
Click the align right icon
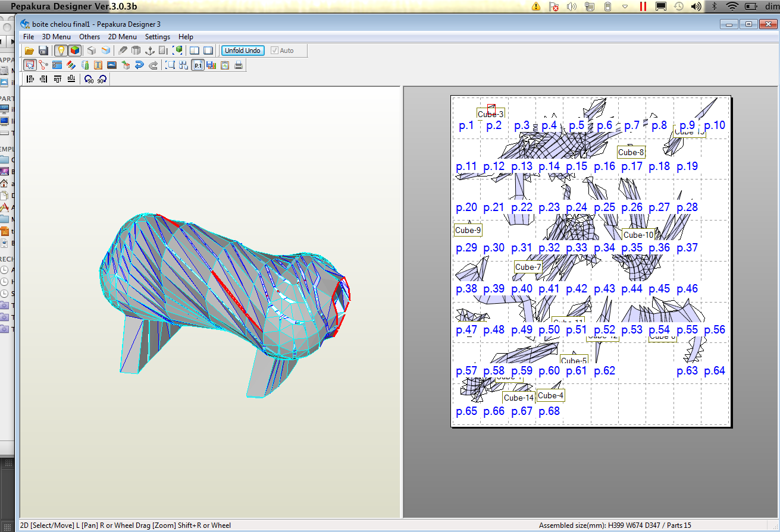coord(44,79)
